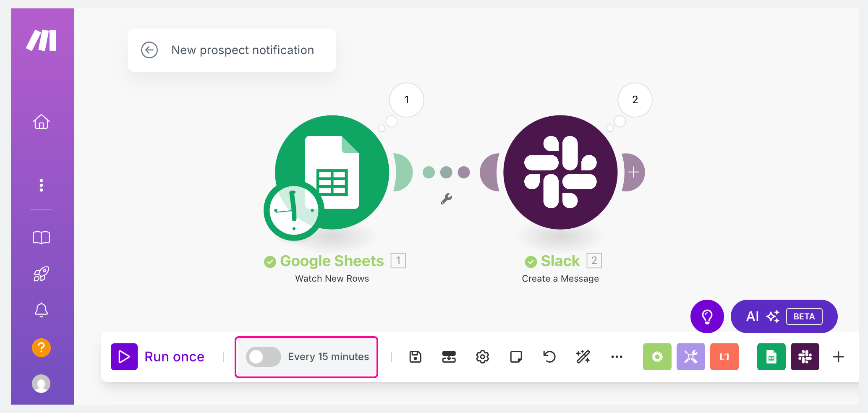Save the scenario with the floppy disk icon
This screenshot has width=868, height=413.
(x=415, y=357)
